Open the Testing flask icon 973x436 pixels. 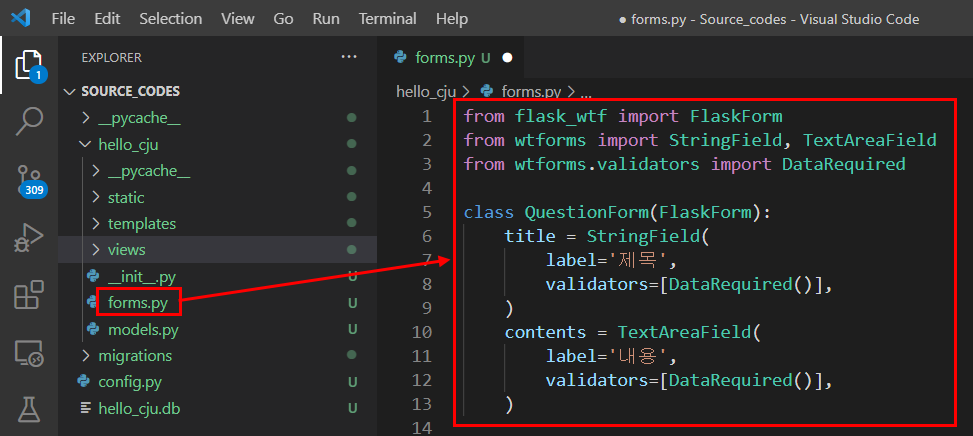29,409
